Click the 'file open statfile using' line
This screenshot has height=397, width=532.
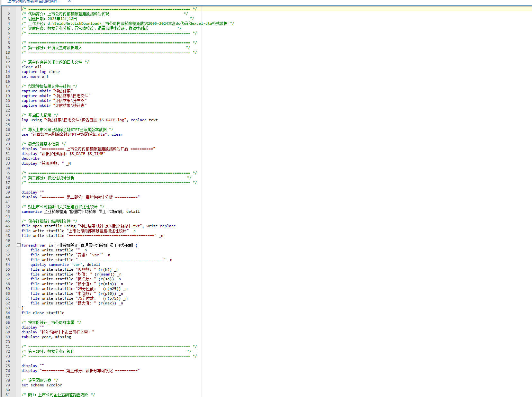[99, 226]
